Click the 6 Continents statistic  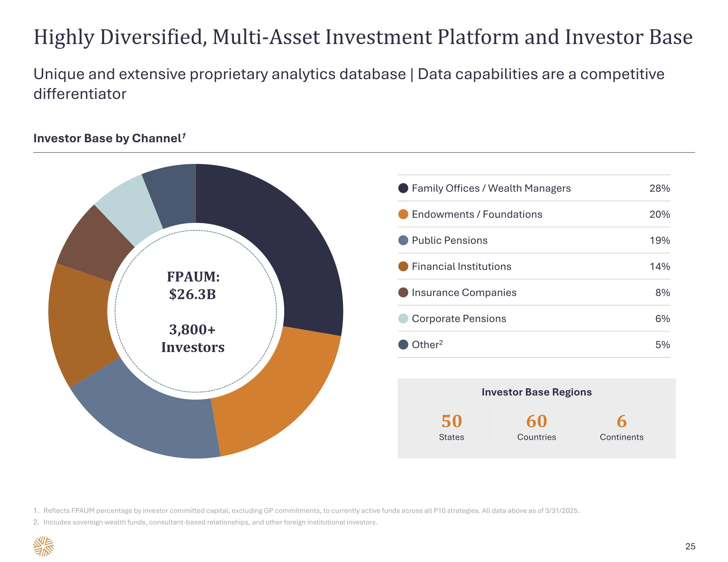pyautogui.click(x=621, y=427)
